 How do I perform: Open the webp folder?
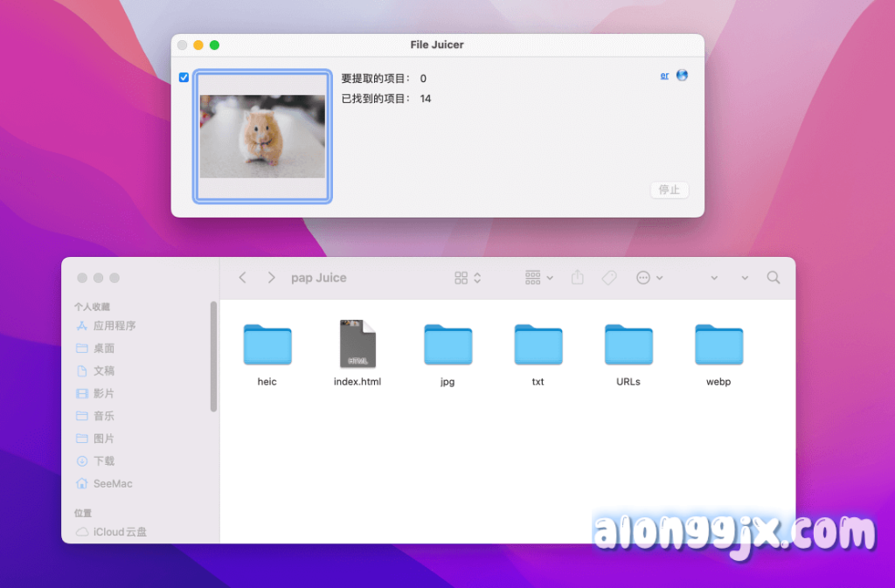(x=718, y=344)
